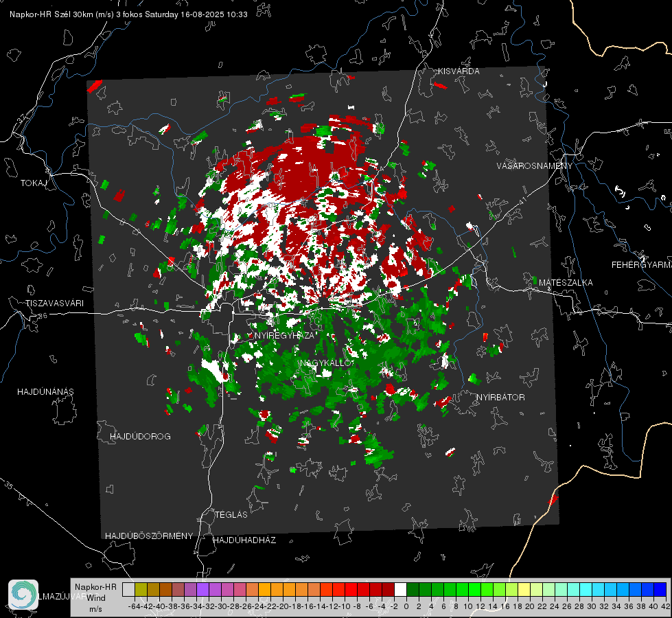Click the HAJDÚBÖSZÖRMÉNY town label
The width and height of the screenshot is (672, 618).
click(x=149, y=536)
